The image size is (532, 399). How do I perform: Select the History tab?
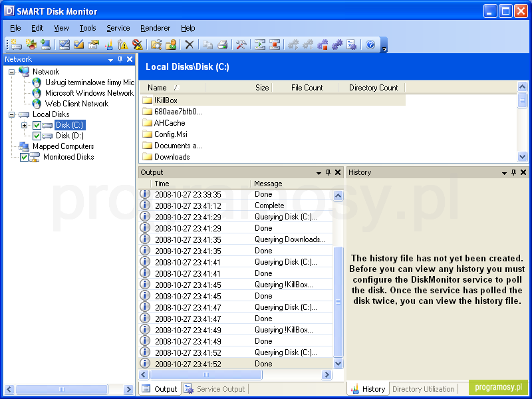point(368,389)
